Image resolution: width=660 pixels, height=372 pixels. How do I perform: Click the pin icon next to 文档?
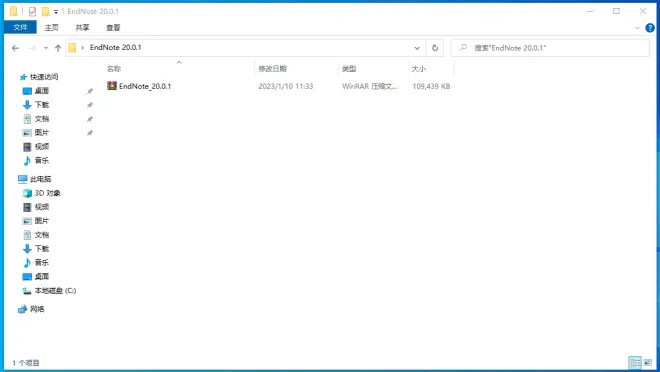point(90,119)
